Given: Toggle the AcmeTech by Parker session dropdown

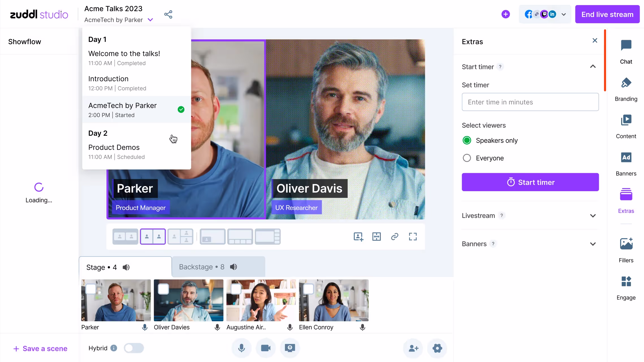Looking at the screenshot, I should 150,20.
